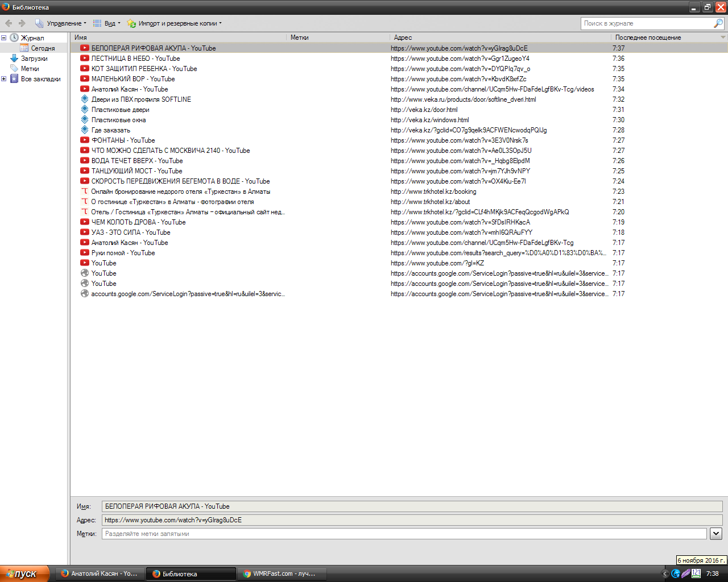This screenshot has height=582, width=728.
Task: Click YouTube icon of Руки помой row
Action: point(85,253)
